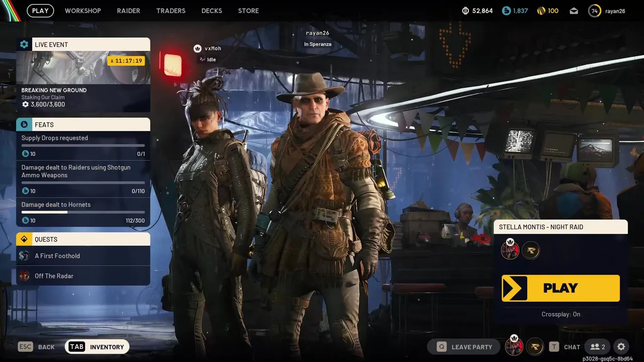Image resolution: width=644 pixels, height=362 pixels.
Task: Click the Shotgun Ammo feat reward token icon
Action: [x=25, y=191]
